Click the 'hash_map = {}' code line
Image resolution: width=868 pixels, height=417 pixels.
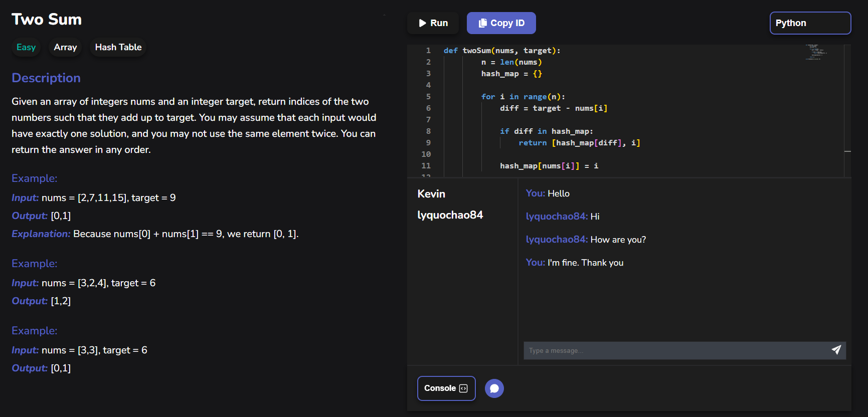click(x=511, y=74)
